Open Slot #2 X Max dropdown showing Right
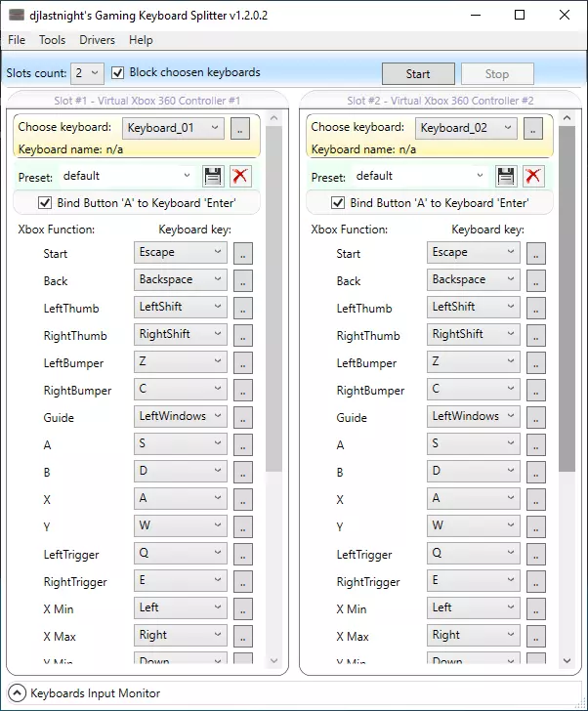The image size is (588, 711). 474,635
